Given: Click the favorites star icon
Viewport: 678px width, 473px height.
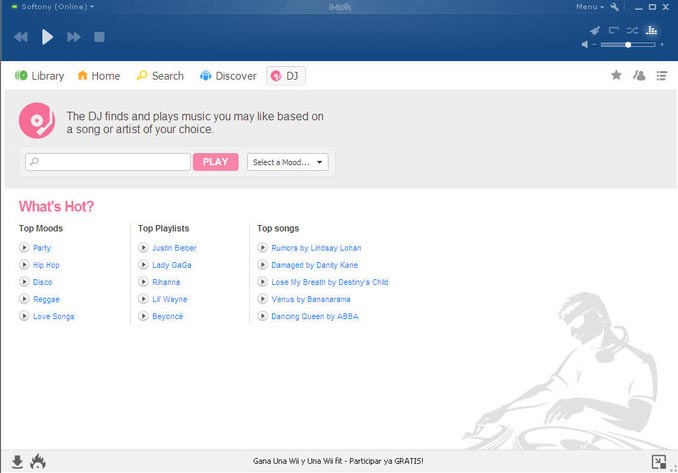Looking at the screenshot, I should (x=616, y=75).
